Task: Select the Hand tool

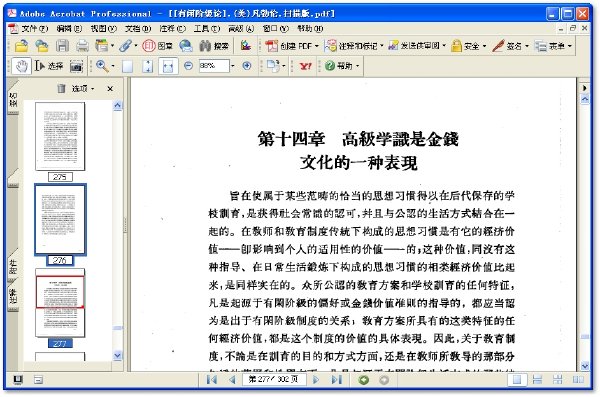Action: point(21,66)
